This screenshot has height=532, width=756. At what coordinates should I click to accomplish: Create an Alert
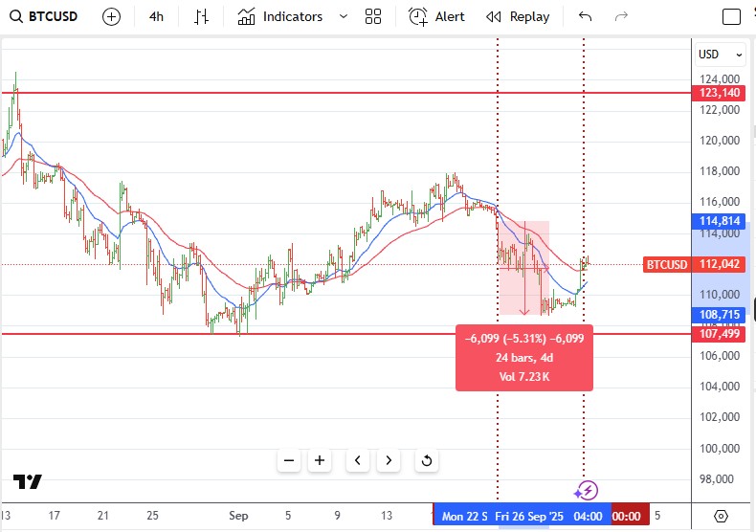click(436, 17)
